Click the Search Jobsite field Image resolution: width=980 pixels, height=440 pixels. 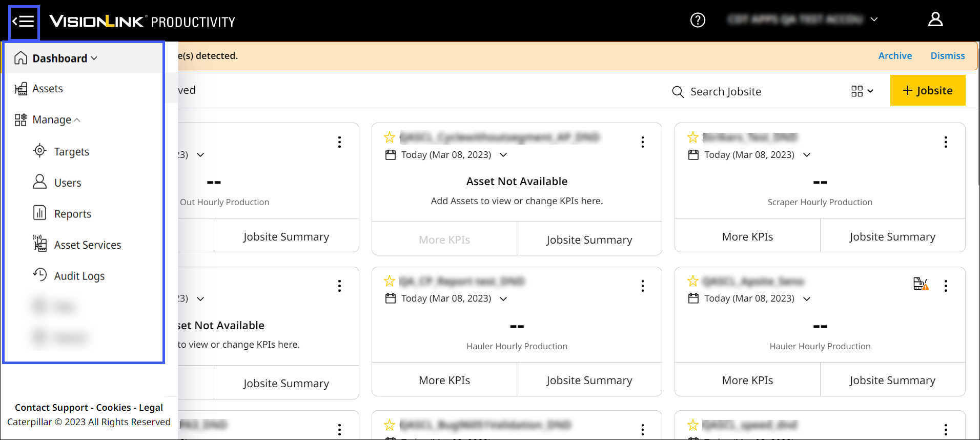(725, 92)
